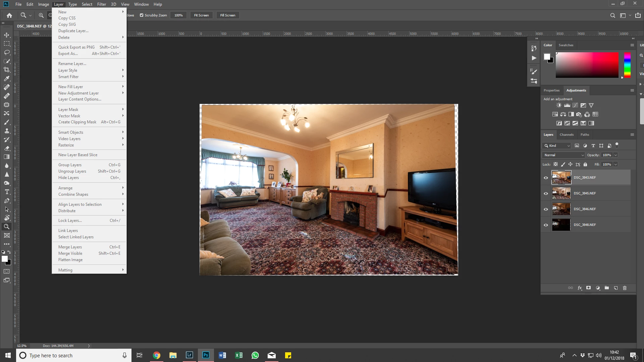Image resolution: width=644 pixels, height=362 pixels.
Task: Open the Opacity value dropdown arrow
Action: (615, 155)
